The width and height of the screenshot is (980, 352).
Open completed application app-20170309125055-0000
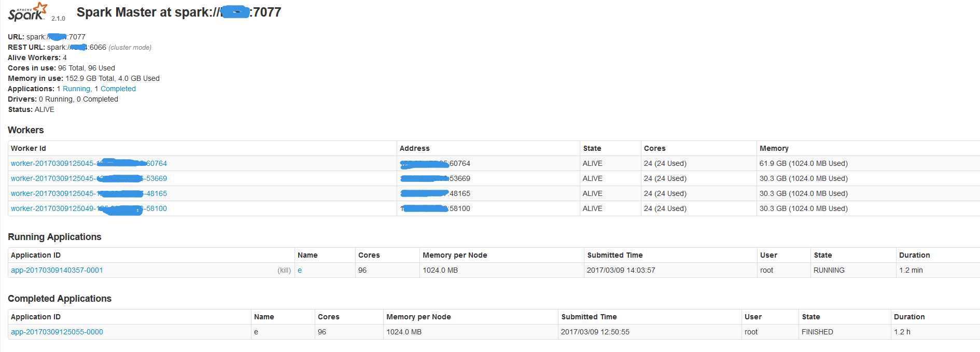coord(57,332)
